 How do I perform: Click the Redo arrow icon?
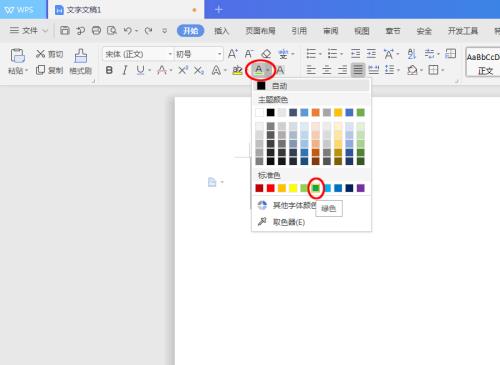148,31
